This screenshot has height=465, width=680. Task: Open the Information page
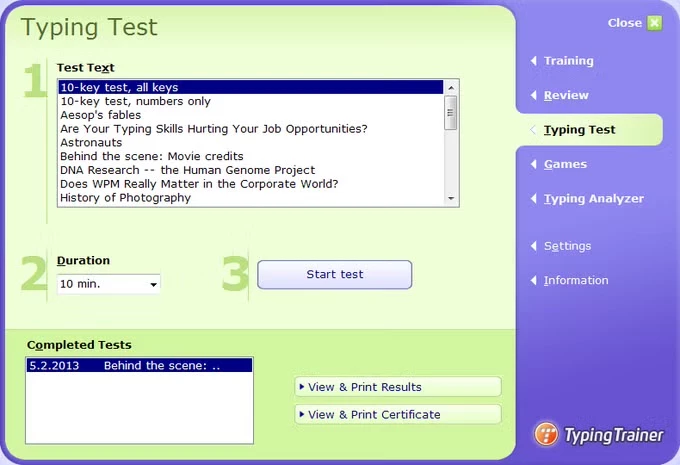click(x=575, y=281)
